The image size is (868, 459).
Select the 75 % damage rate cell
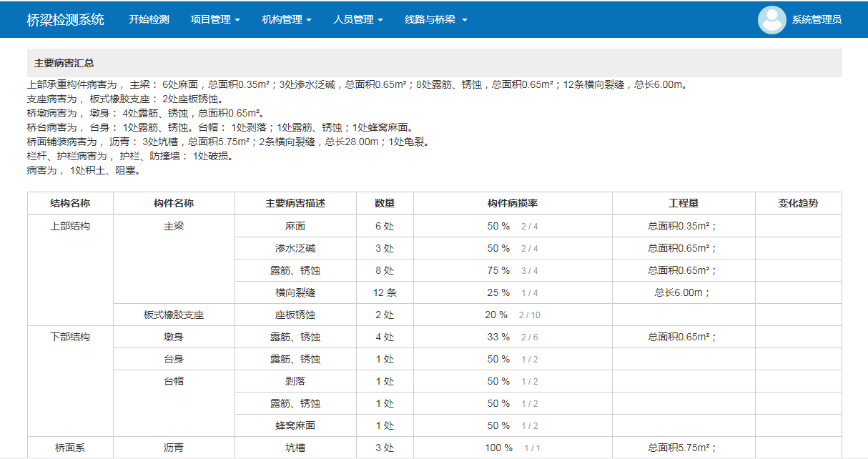(498, 270)
